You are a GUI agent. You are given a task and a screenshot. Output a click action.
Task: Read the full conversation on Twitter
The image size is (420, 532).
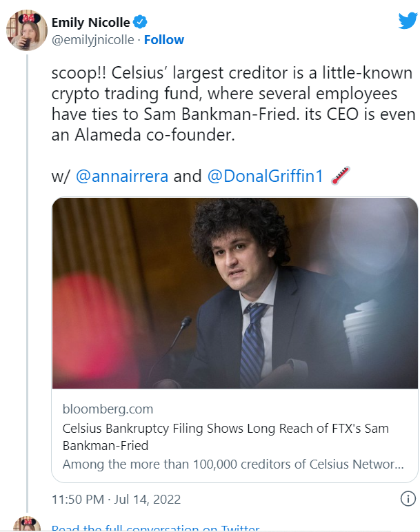click(x=155, y=529)
